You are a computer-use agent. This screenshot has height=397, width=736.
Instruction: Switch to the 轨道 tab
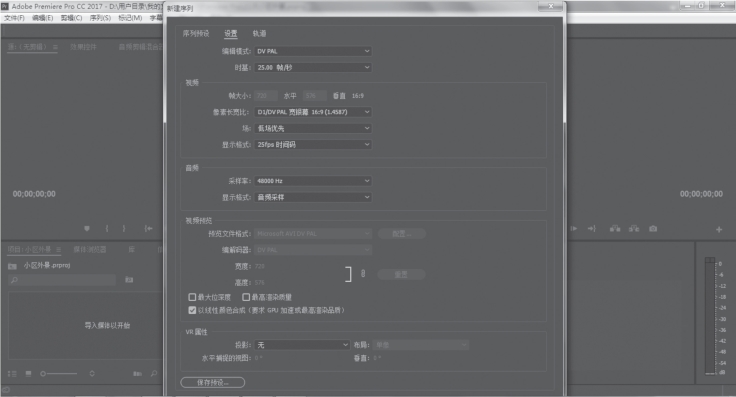click(259, 33)
